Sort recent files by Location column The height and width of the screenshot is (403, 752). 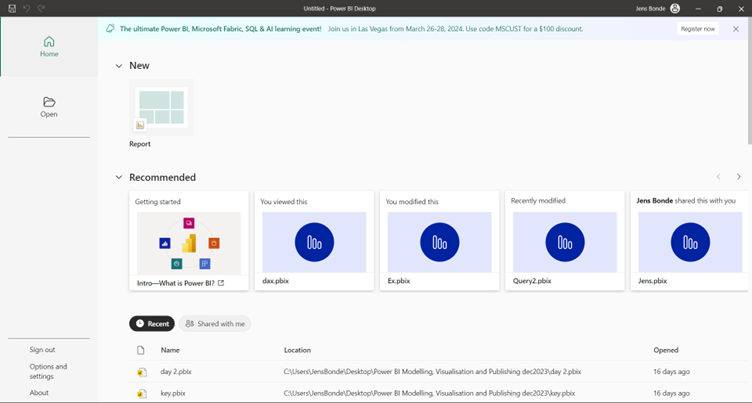tap(297, 350)
